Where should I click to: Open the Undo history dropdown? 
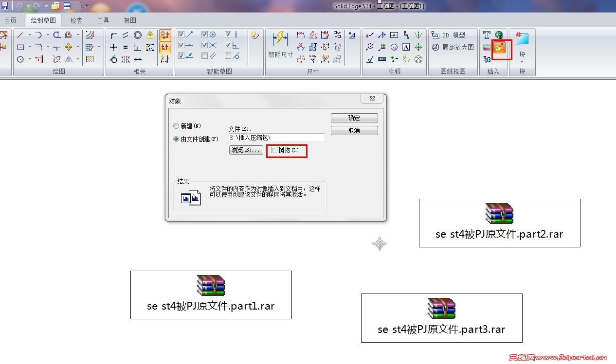pos(28,6)
